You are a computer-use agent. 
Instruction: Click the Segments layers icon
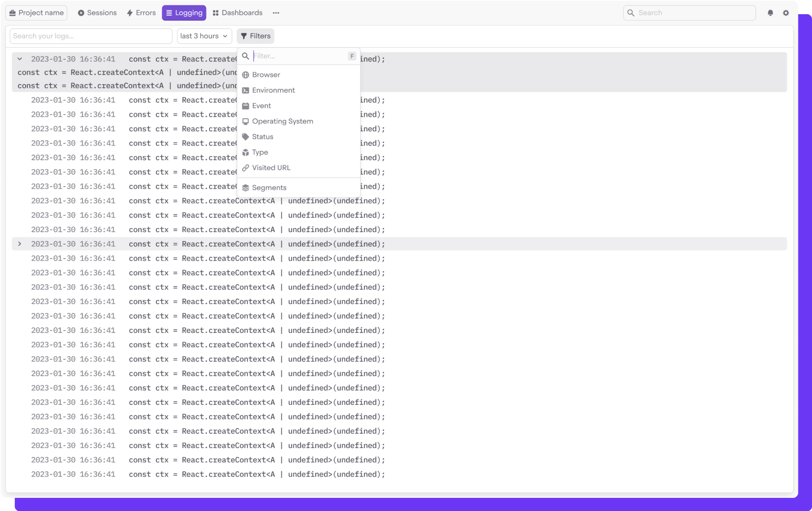click(x=245, y=187)
